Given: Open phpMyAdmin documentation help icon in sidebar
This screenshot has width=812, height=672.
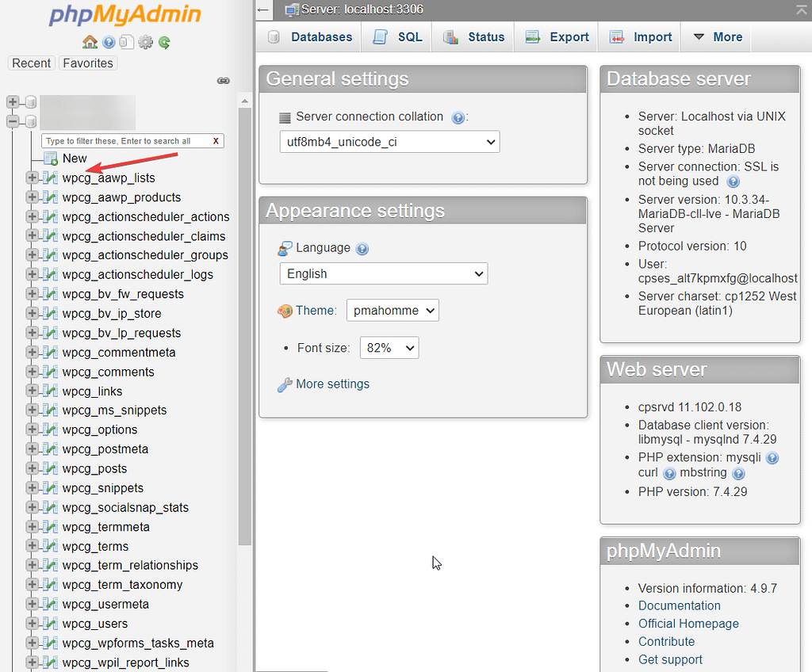Looking at the screenshot, I should [x=109, y=42].
